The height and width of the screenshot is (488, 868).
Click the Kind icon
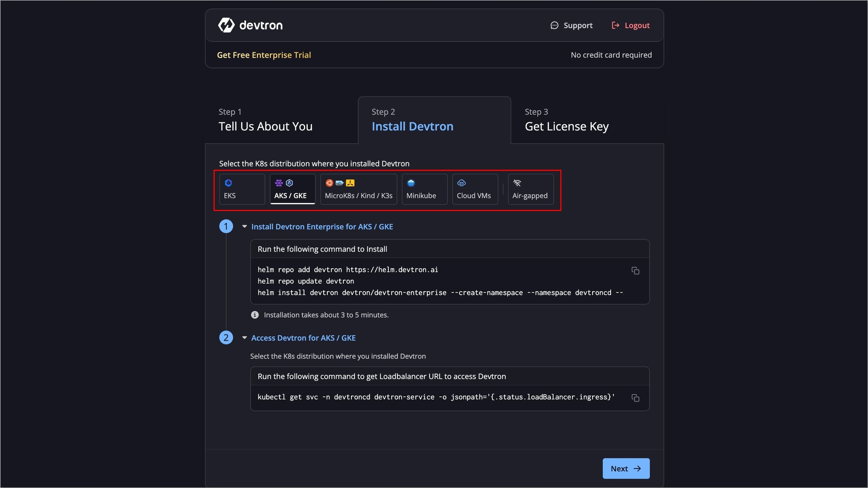click(339, 183)
